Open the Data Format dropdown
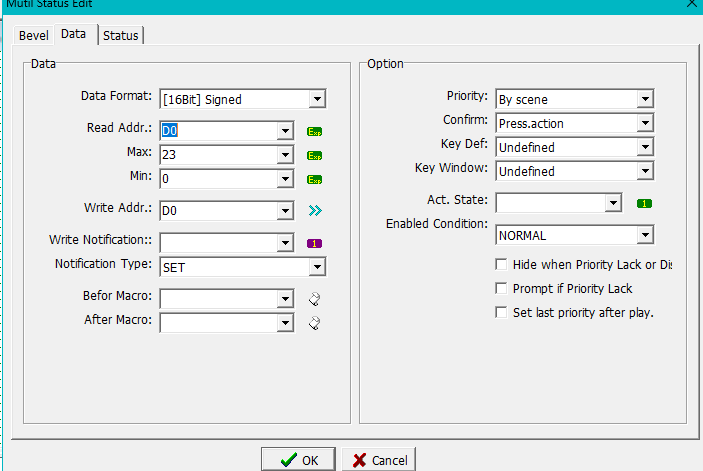The height and width of the screenshot is (471, 703). pos(316,99)
